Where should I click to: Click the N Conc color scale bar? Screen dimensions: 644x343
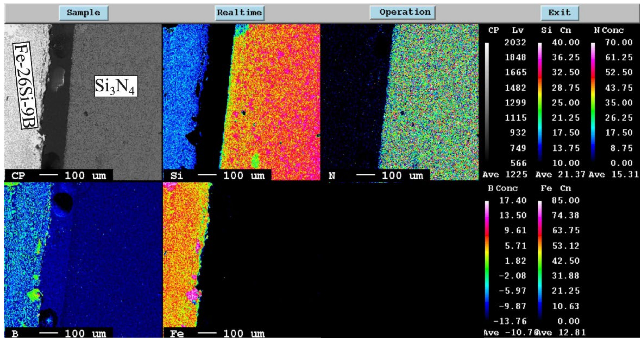coord(593,101)
